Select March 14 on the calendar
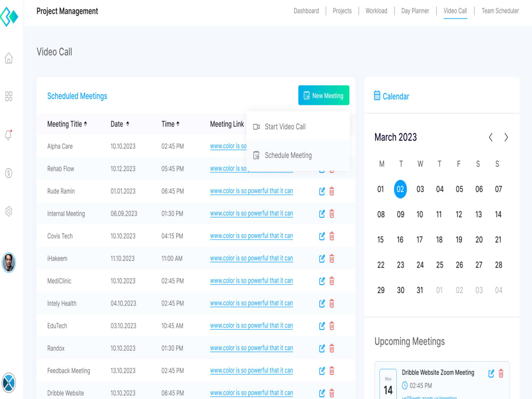This screenshot has width=532, height=399. tap(498, 214)
